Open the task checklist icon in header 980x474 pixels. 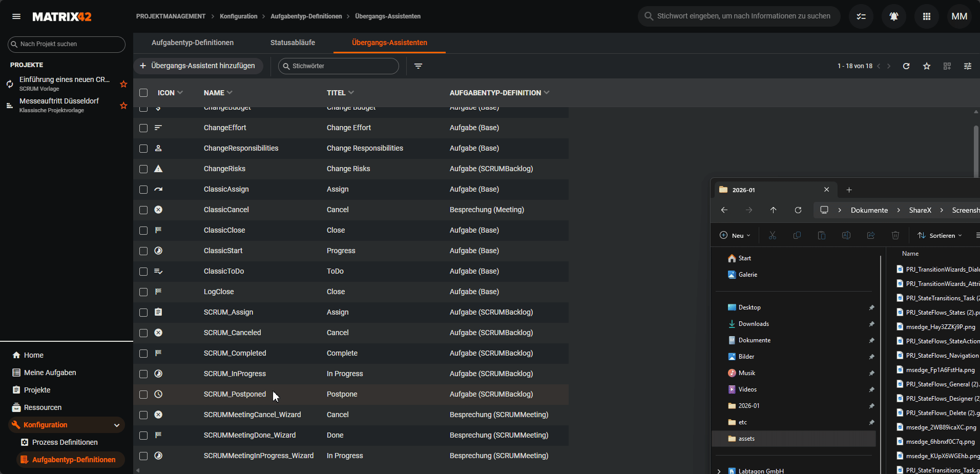click(861, 16)
